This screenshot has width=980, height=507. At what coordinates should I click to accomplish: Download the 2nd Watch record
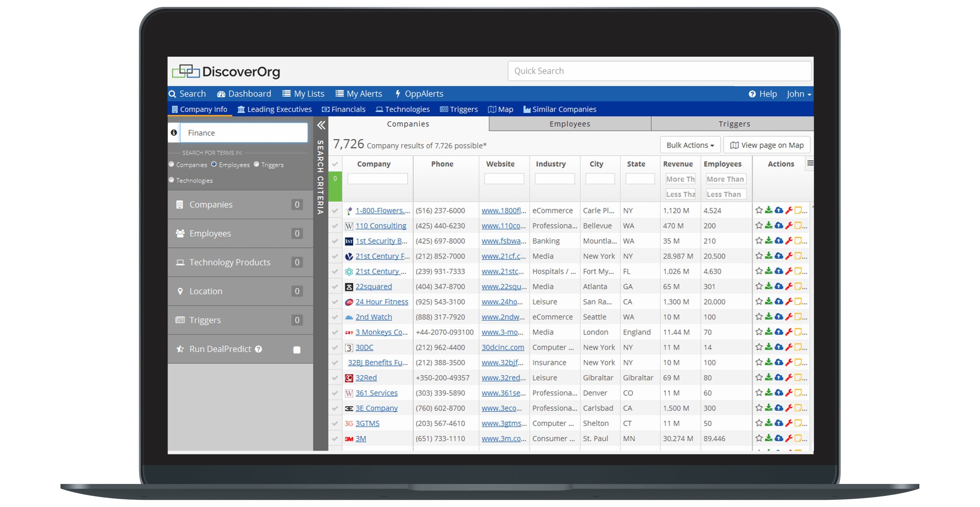coord(769,317)
